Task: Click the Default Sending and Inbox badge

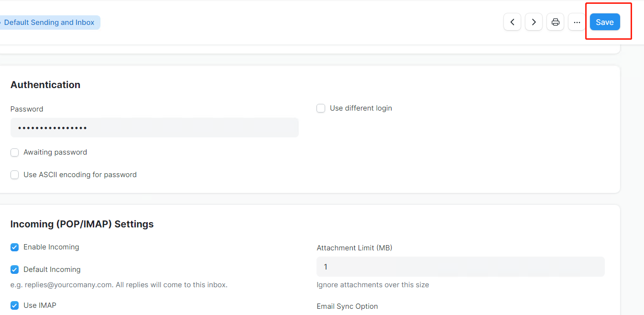Action: click(49, 22)
